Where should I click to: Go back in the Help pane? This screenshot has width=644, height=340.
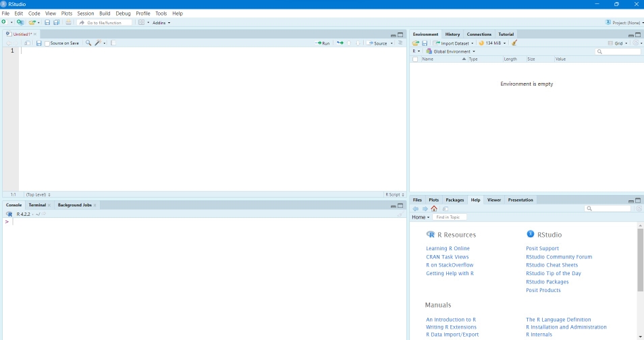point(416,208)
